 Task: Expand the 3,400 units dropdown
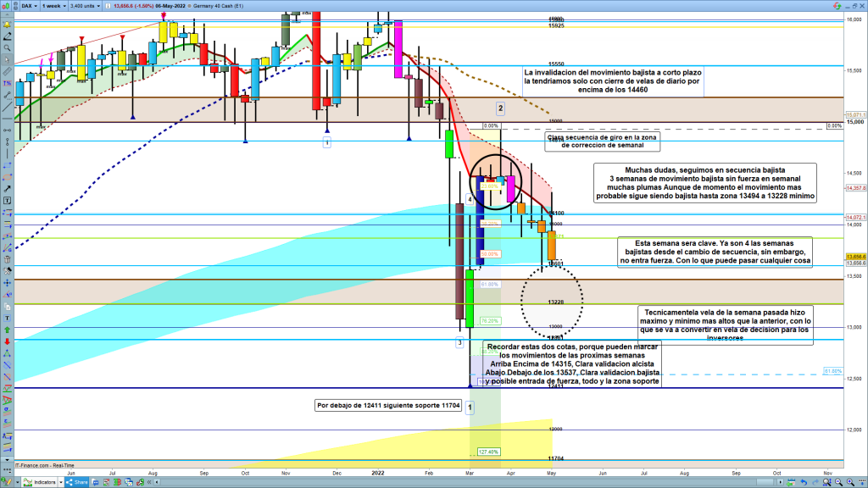[86, 5]
